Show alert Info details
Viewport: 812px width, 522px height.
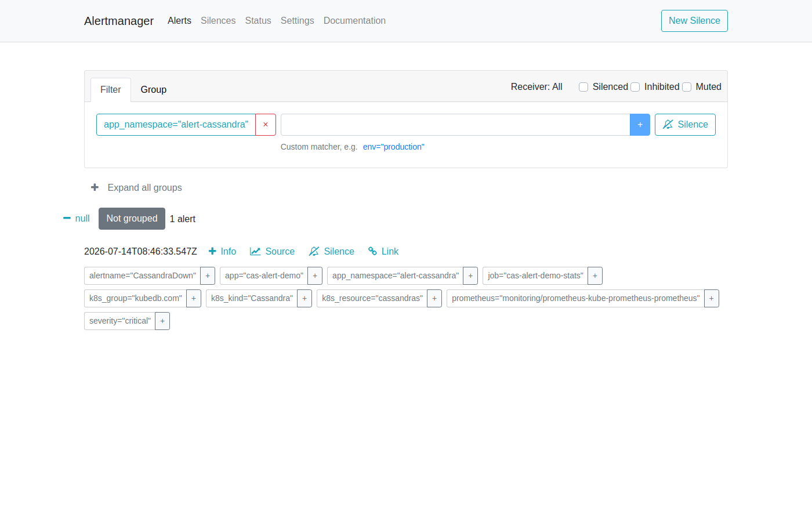222,251
